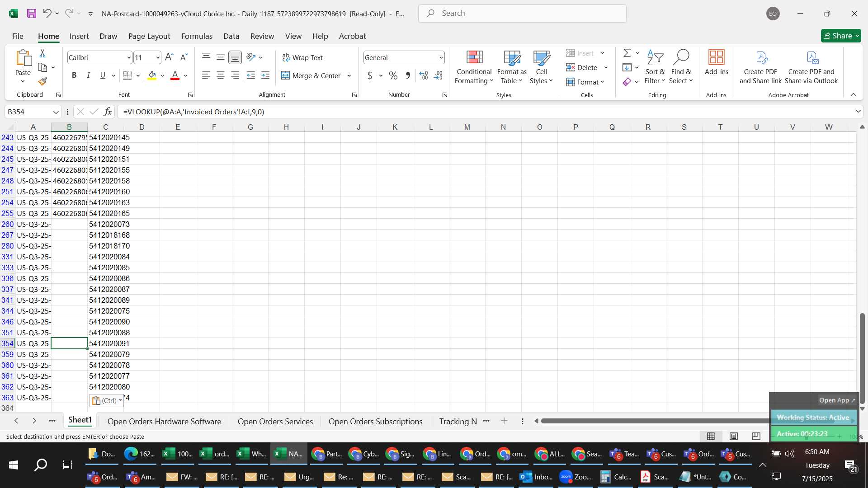Expand Merge & Center dropdown arrow
Image resolution: width=868 pixels, height=488 pixels.
pos(349,75)
